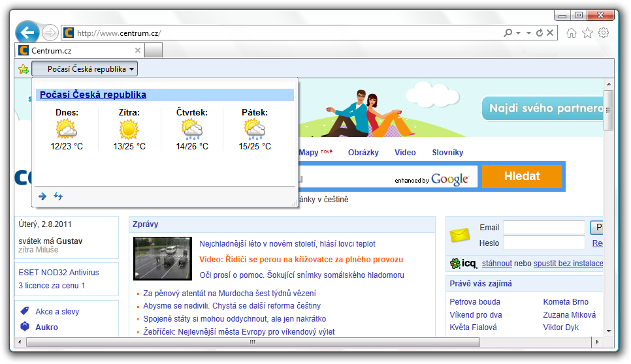Open the Zprávy section heading
Image resolution: width=631 pixels, height=364 pixels.
pyautogui.click(x=145, y=224)
